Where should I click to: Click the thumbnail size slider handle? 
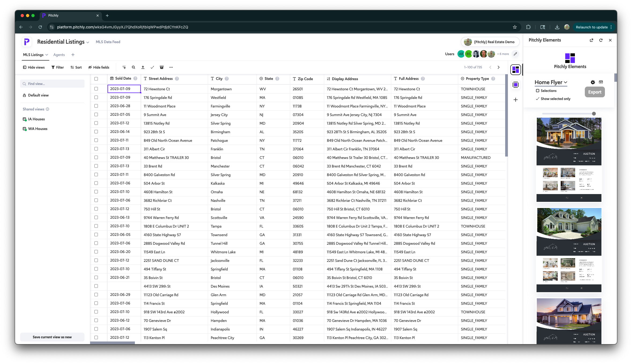[594, 114]
